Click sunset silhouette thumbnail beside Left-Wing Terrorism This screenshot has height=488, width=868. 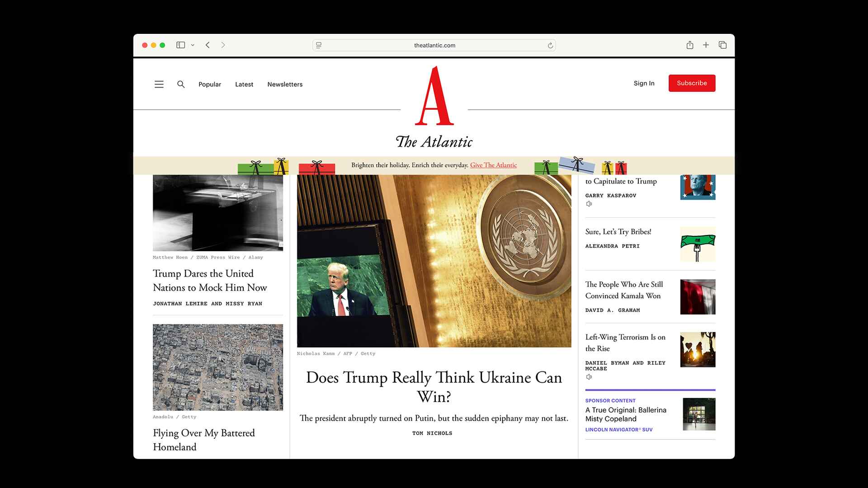pyautogui.click(x=698, y=350)
